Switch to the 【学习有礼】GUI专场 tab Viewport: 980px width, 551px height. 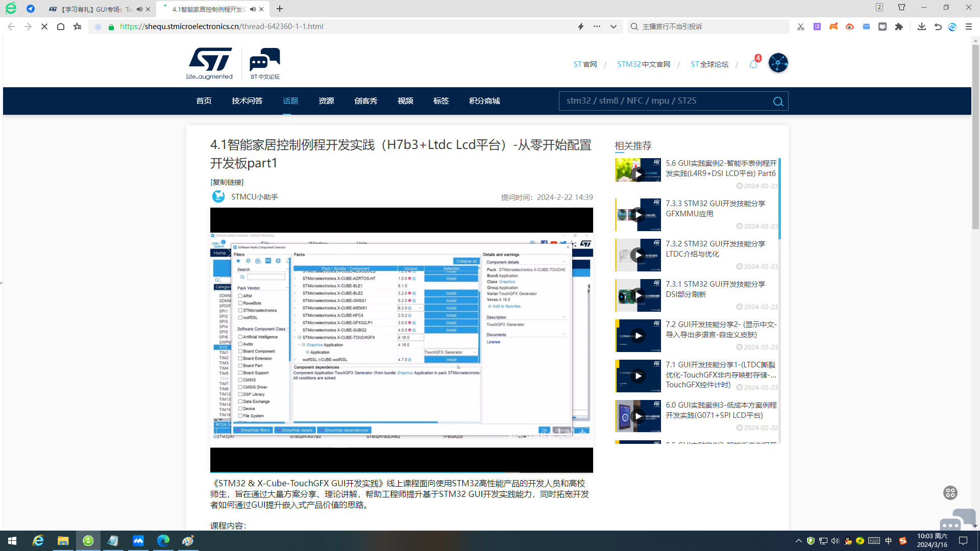pyautogui.click(x=96, y=9)
